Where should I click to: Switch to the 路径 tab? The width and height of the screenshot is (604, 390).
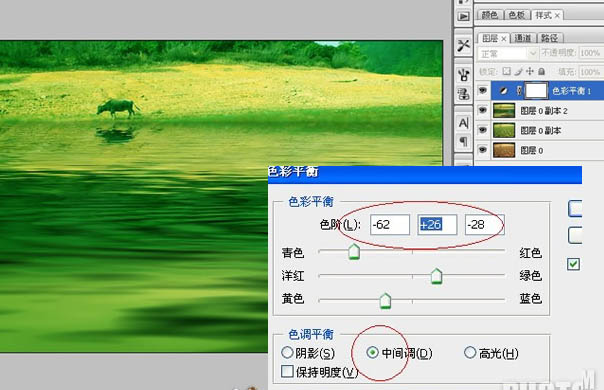click(x=549, y=38)
